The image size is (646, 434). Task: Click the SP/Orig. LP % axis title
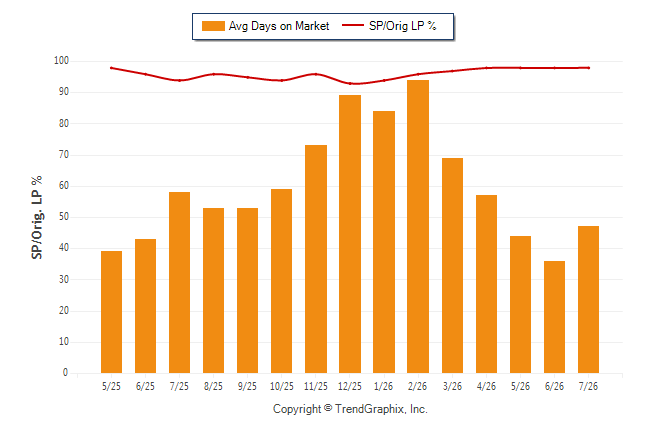[37, 217]
